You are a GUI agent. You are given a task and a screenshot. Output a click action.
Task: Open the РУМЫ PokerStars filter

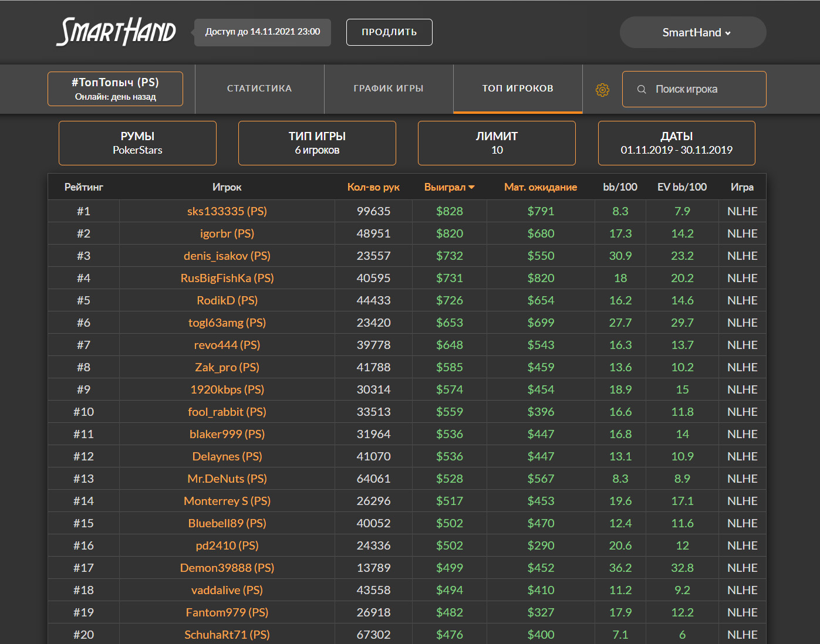point(137,143)
